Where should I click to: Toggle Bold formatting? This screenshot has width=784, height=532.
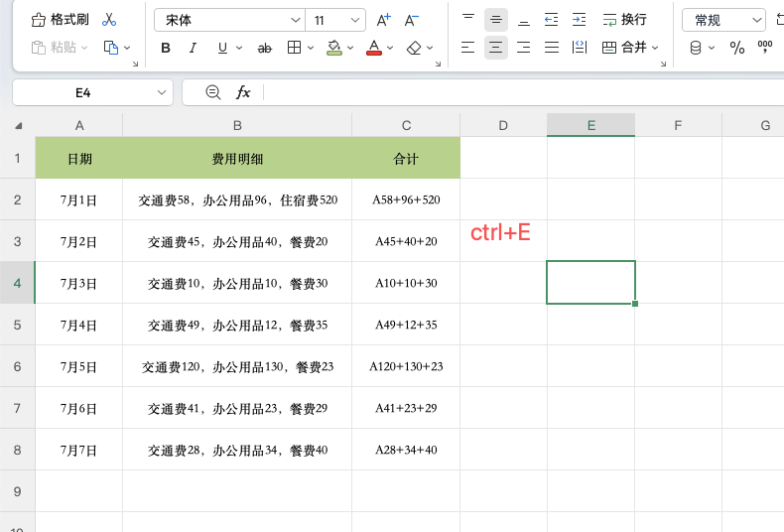pyautogui.click(x=166, y=48)
